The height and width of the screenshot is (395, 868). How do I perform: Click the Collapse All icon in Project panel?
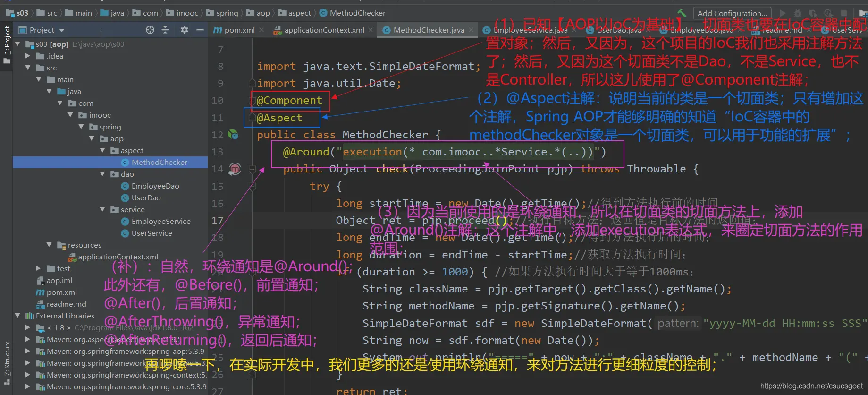pos(165,30)
